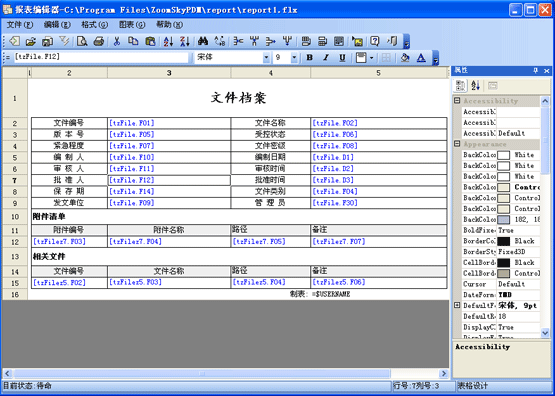This screenshot has width=555, height=396.
Task: Click the font color A icon
Action: (421, 58)
